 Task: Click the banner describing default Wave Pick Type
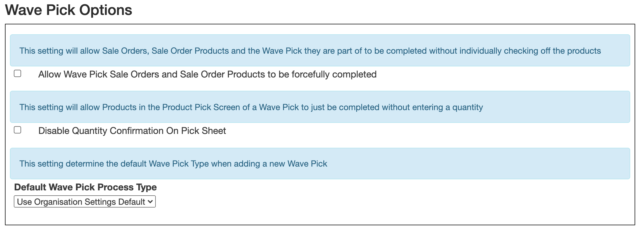click(x=322, y=163)
